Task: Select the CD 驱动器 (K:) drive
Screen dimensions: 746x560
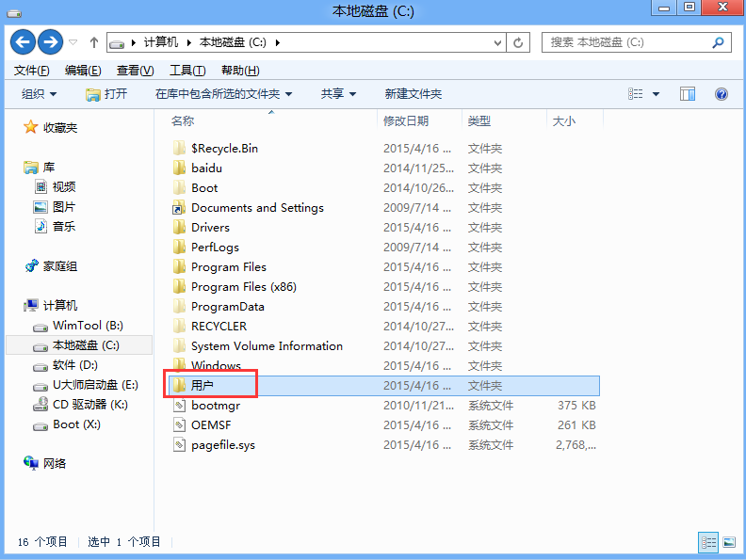Action: [x=89, y=405]
